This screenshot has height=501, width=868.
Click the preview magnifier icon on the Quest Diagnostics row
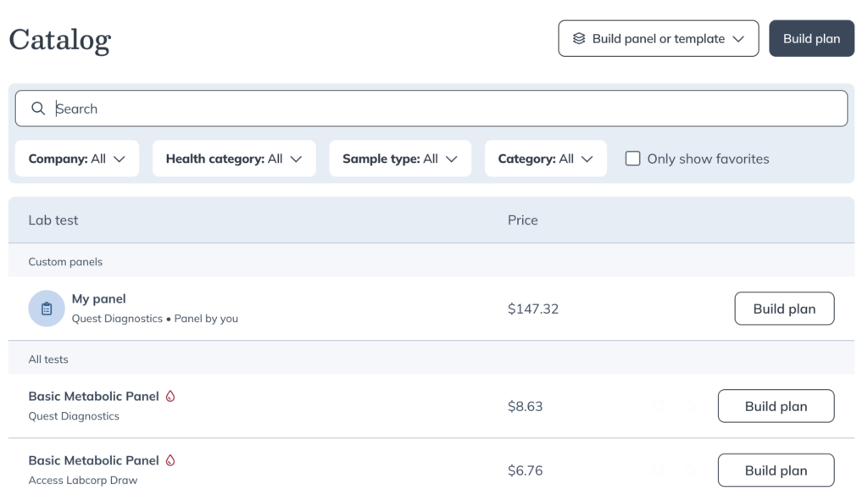coord(659,406)
